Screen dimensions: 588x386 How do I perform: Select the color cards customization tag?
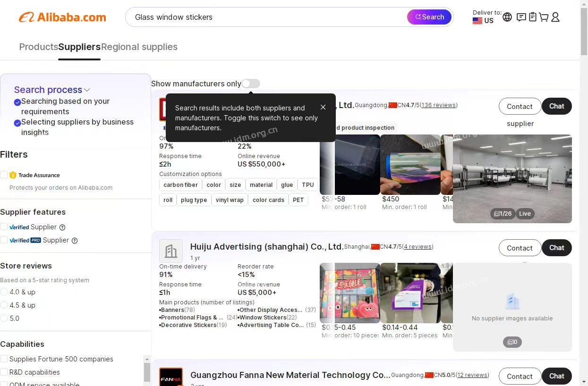click(x=268, y=200)
